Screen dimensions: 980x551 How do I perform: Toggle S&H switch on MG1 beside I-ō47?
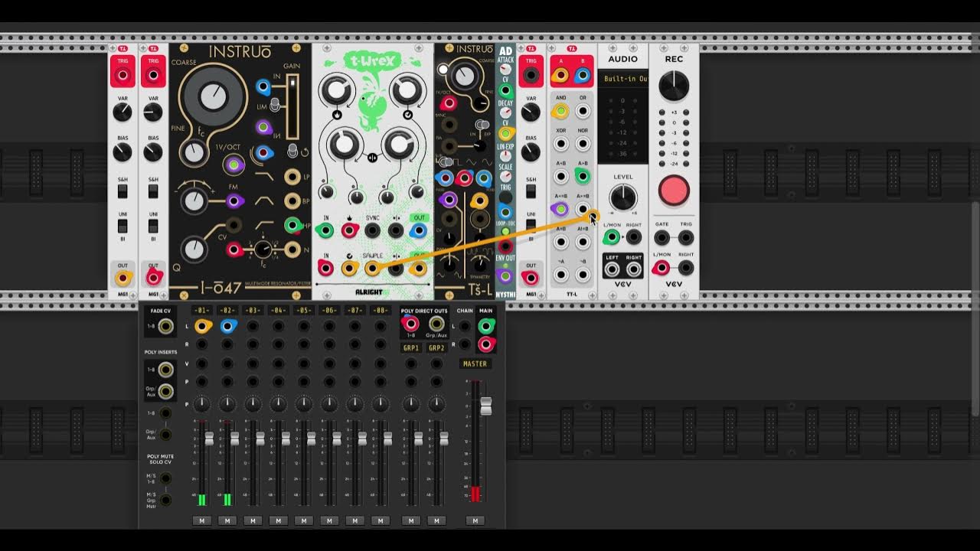[153, 191]
